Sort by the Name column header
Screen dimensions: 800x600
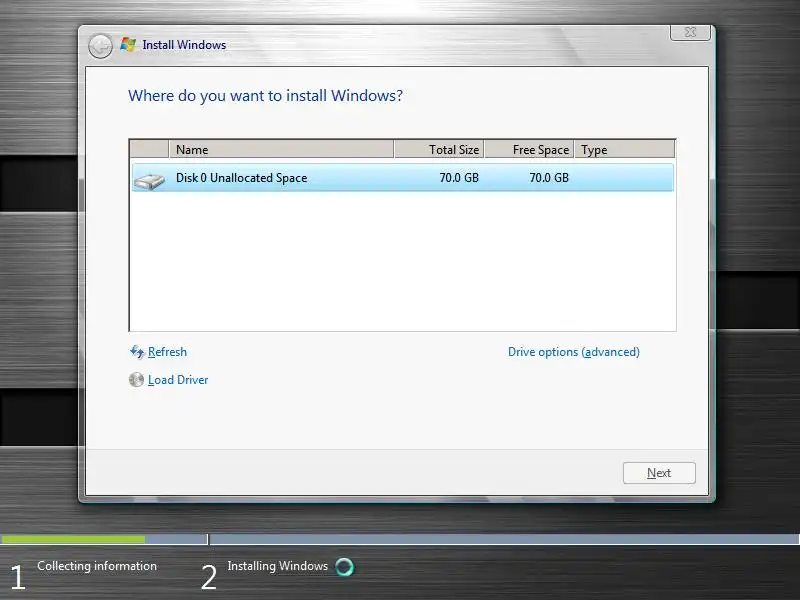coord(281,149)
